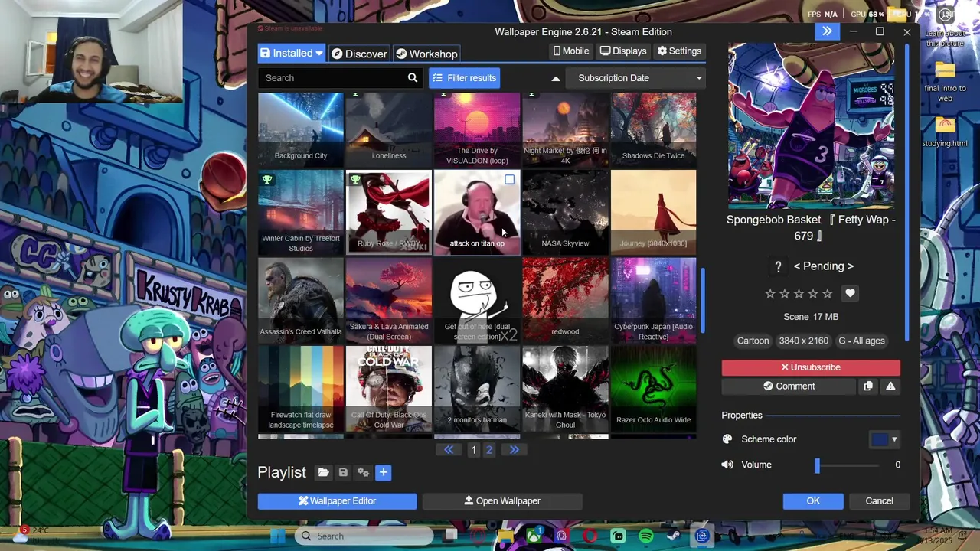
Task: Select the studying.html desktop file
Action: 945,132
